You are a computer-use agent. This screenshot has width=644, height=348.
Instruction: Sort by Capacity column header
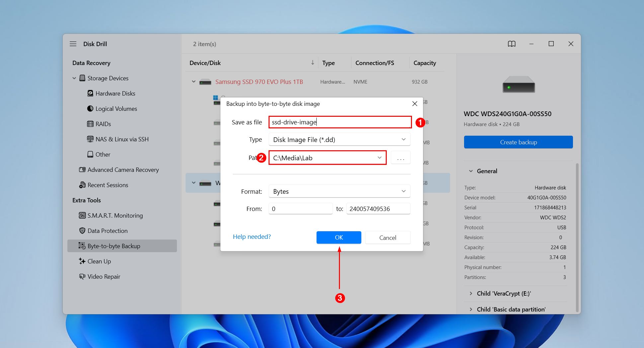[425, 63]
